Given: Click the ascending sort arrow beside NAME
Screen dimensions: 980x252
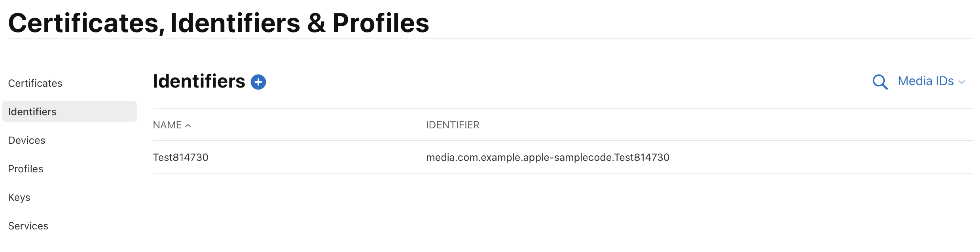Looking at the screenshot, I should coord(188,126).
